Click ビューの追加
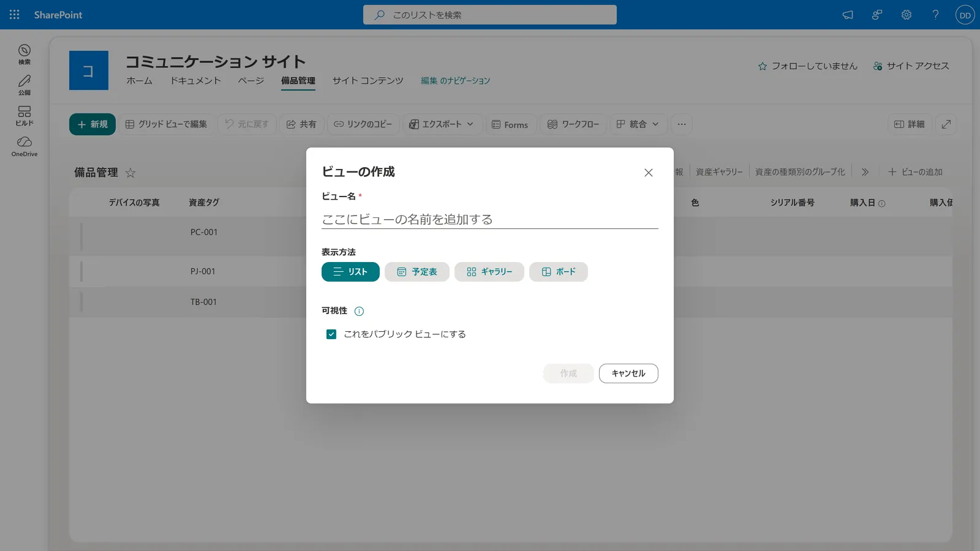 point(916,172)
